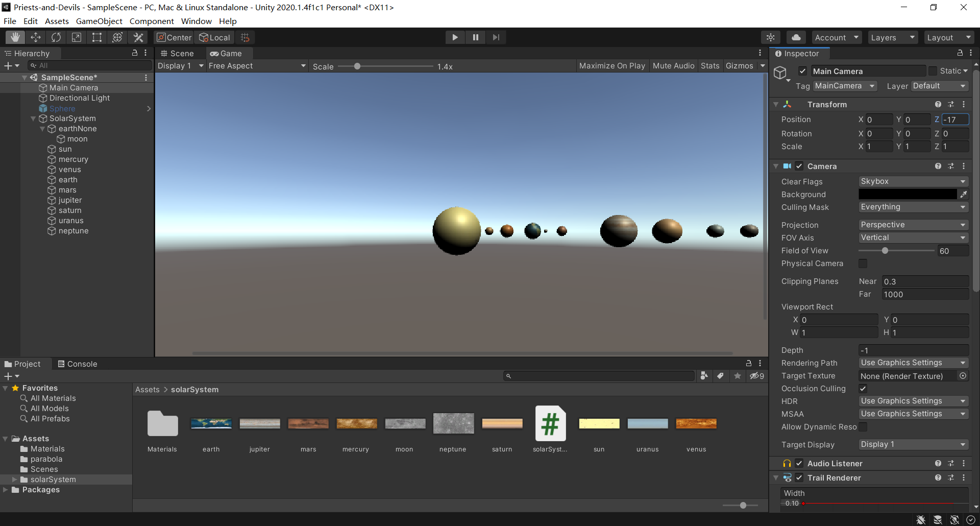Open Collab sun icon
This screenshot has height=526, width=980.
click(771, 37)
